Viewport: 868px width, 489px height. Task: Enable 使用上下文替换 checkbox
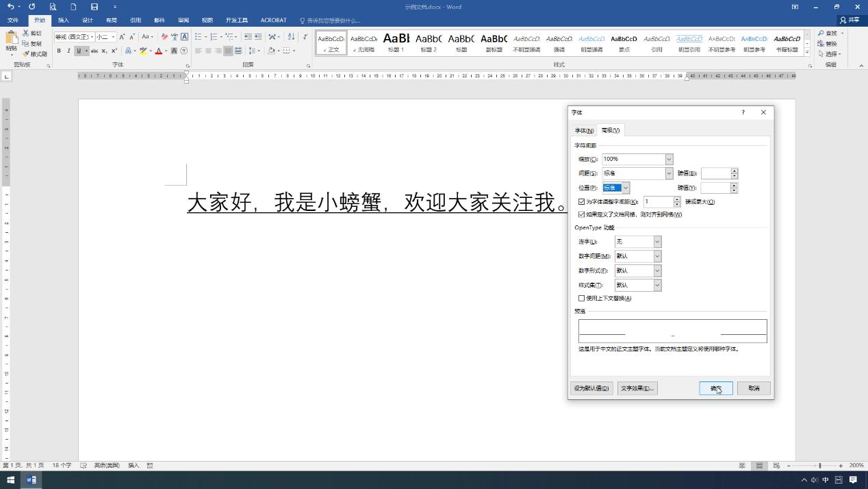(x=582, y=298)
